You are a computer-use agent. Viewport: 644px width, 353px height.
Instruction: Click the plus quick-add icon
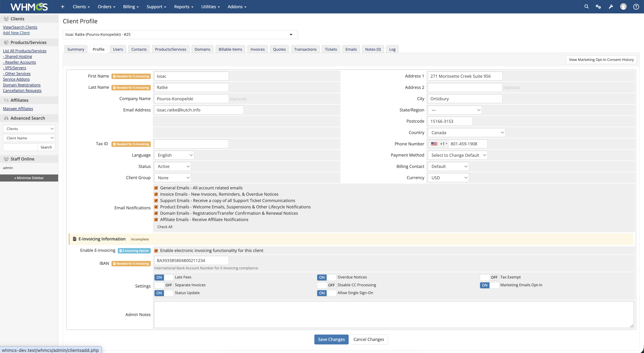coord(62,7)
